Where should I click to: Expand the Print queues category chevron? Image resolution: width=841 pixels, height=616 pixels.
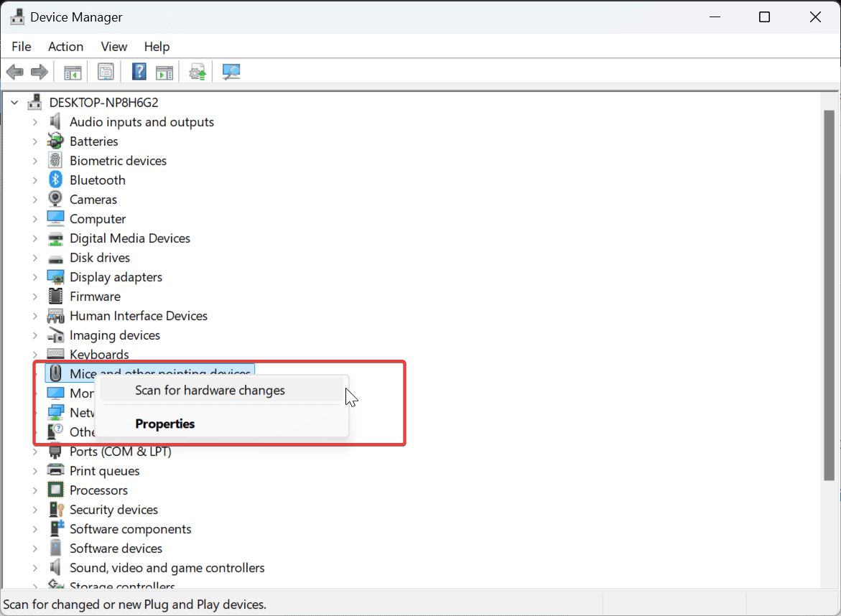tap(35, 471)
